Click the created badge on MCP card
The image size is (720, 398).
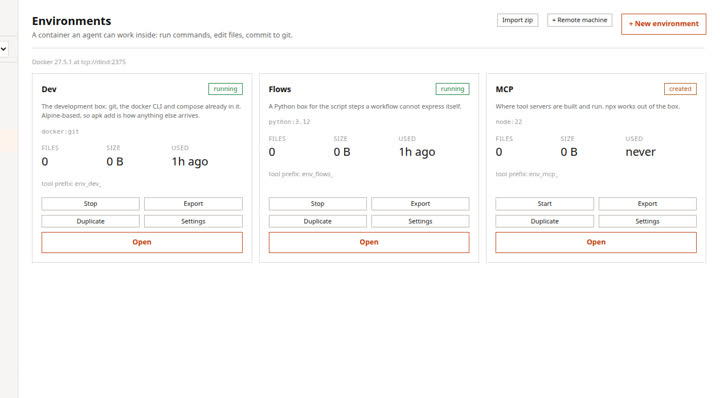[680, 89]
